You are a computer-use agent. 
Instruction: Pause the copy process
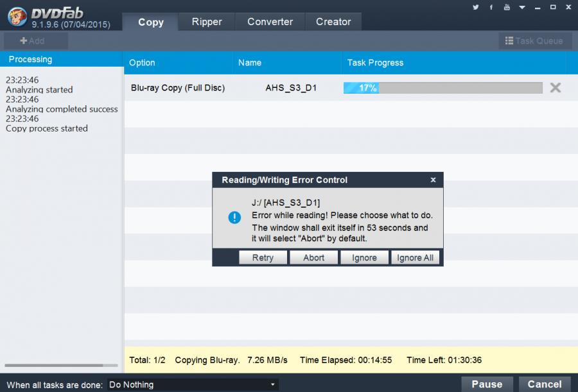click(x=487, y=384)
